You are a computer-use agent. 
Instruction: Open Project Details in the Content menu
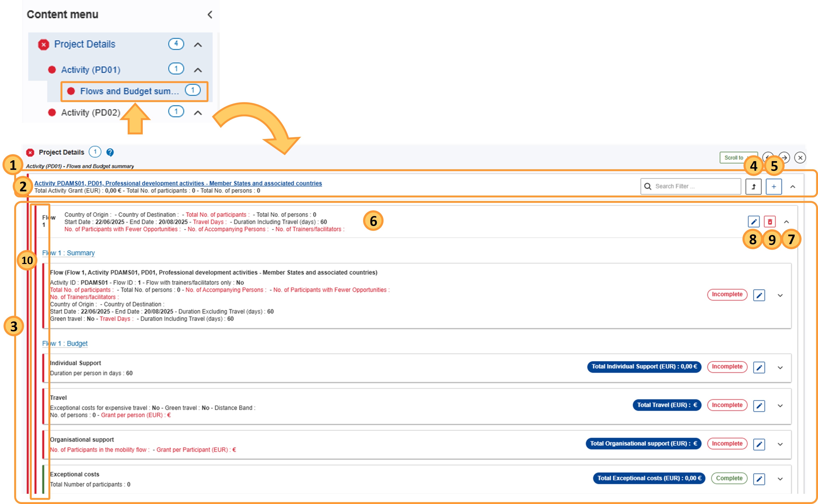(x=85, y=44)
